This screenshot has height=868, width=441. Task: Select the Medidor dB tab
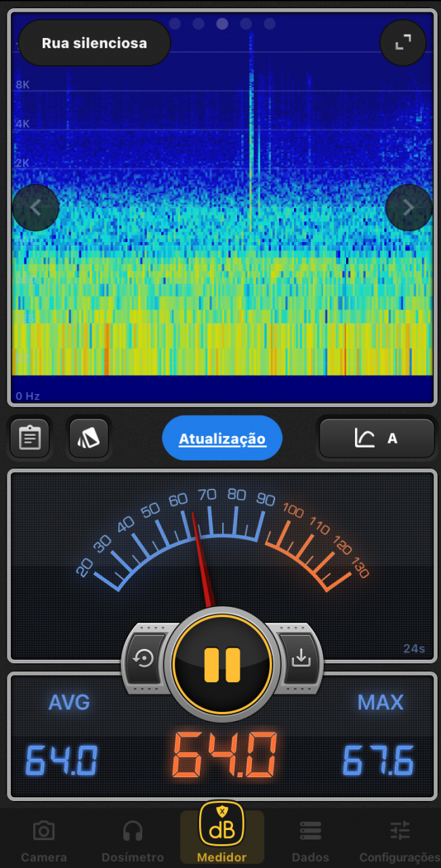[x=222, y=833]
